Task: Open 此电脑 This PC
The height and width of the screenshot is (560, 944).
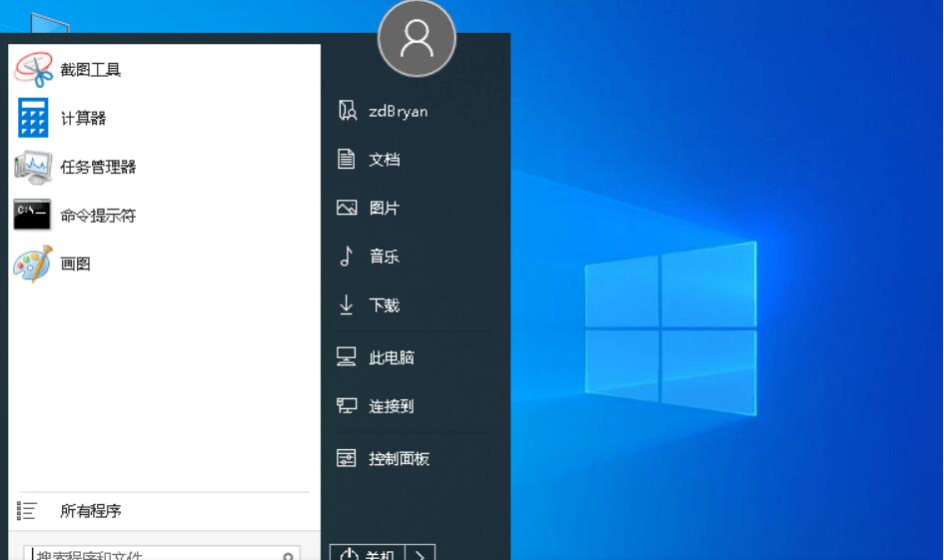Action: coord(391,357)
